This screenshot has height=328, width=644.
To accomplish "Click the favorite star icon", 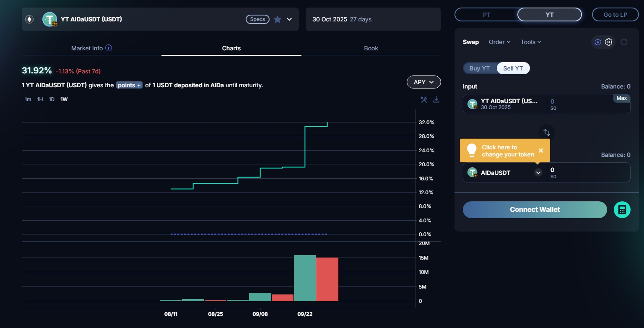I will tap(277, 19).
